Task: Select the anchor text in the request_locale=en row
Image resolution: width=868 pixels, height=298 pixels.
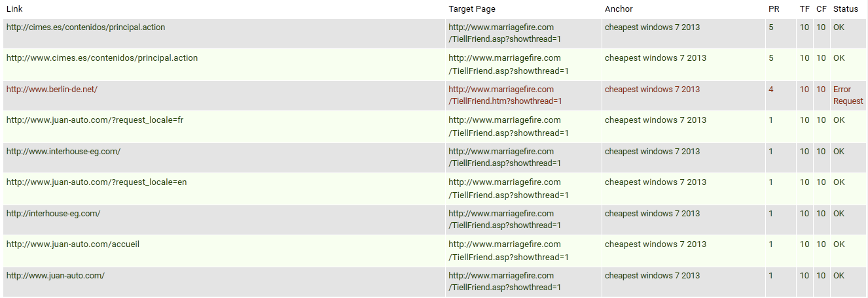Action: (655, 182)
